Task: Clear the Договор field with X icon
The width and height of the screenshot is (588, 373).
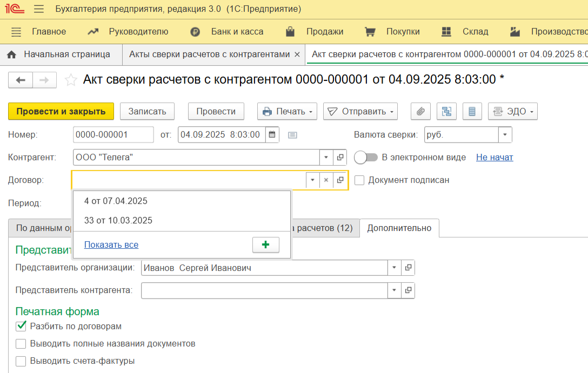Action: pos(326,180)
